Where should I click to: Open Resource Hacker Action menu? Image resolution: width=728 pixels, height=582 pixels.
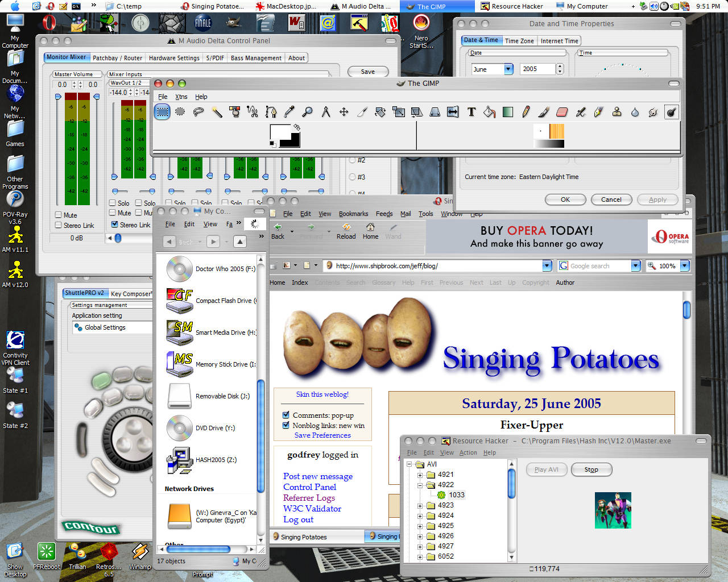pyautogui.click(x=468, y=452)
